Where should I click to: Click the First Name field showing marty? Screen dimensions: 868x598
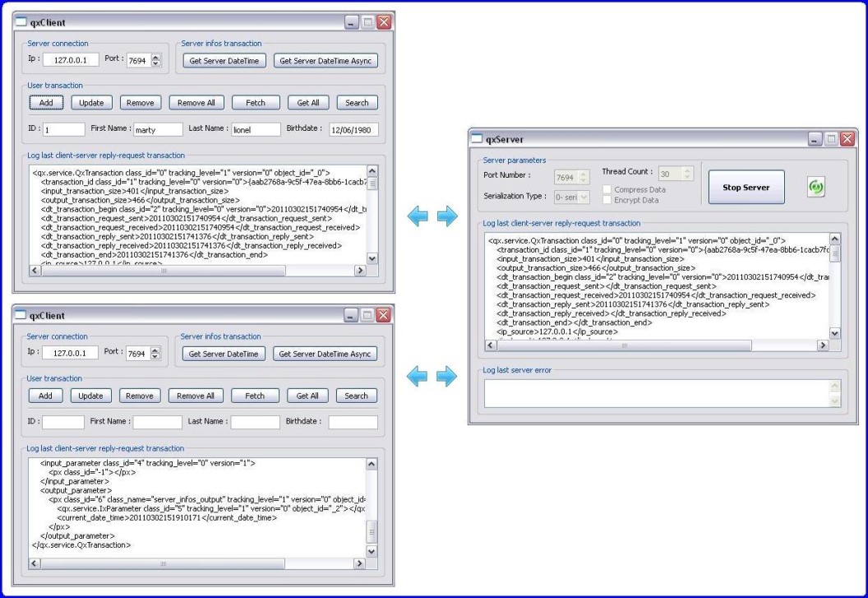click(158, 129)
